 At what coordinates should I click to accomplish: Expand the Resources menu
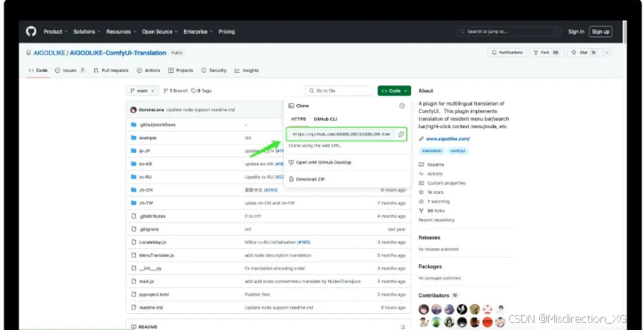pos(121,32)
